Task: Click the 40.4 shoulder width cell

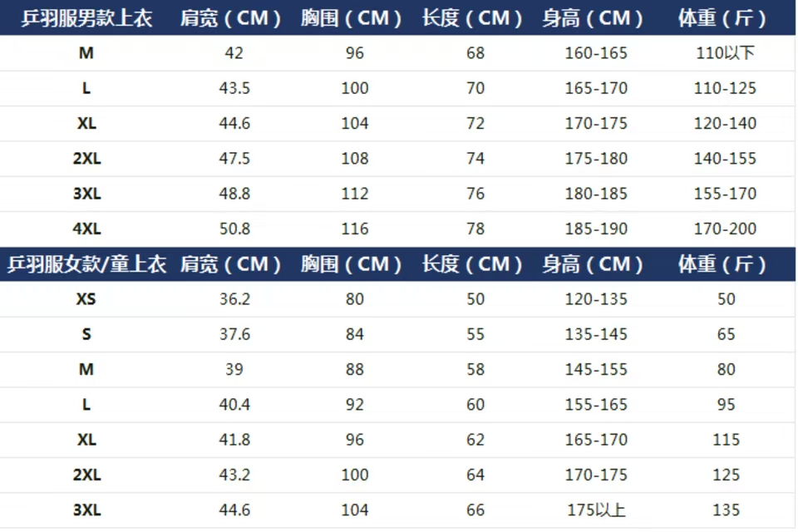Action: click(234, 405)
